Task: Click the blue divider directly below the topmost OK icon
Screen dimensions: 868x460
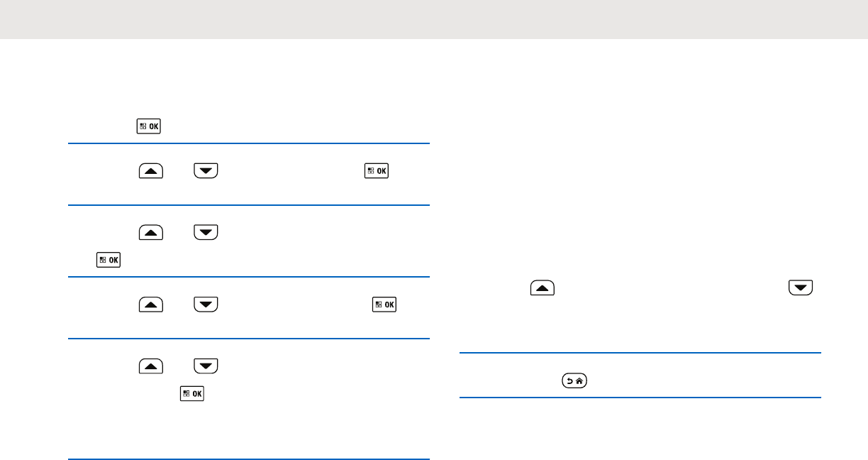Action: coord(249,144)
